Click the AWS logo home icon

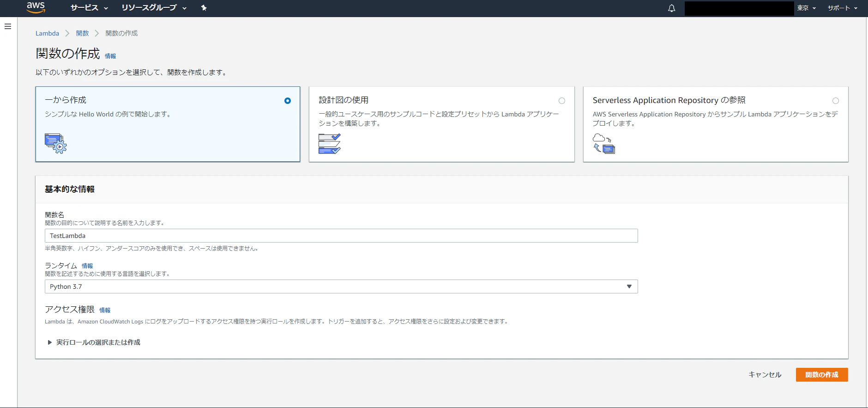pyautogui.click(x=36, y=7)
